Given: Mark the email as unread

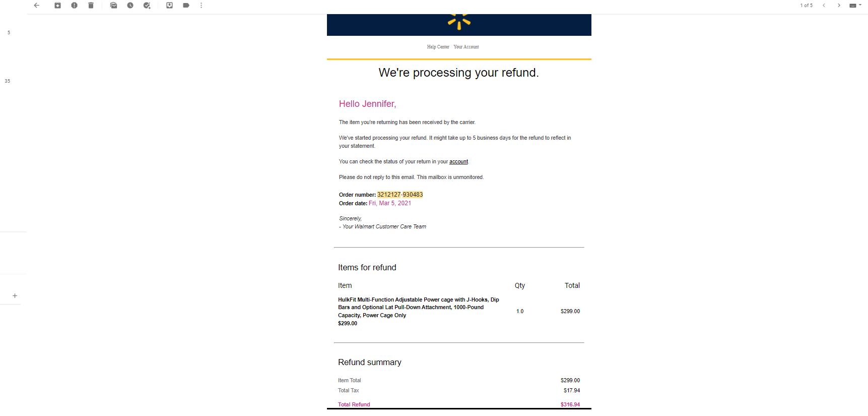Looking at the screenshot, I should [113, 6].
